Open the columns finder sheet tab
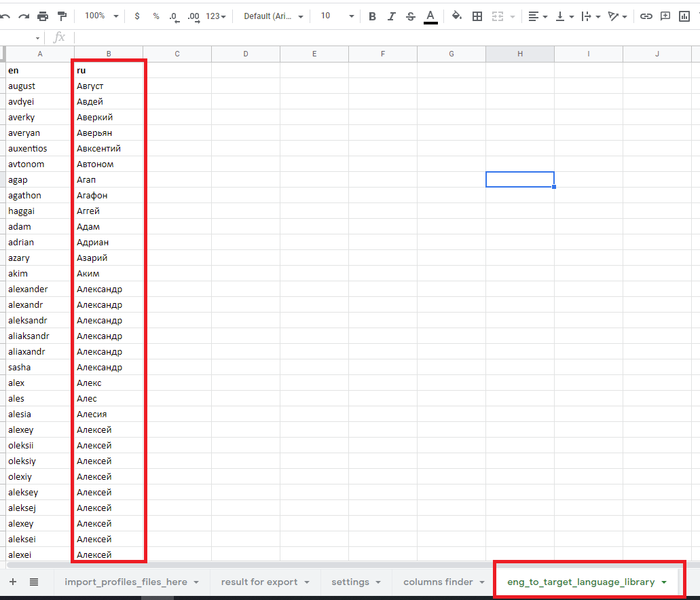The height and width of the screenshot is (600, 700). [444, 582]
